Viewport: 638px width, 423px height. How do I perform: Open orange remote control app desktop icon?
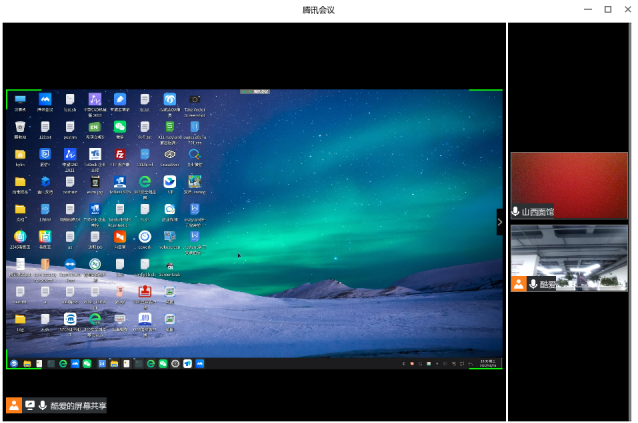(120, 237)
